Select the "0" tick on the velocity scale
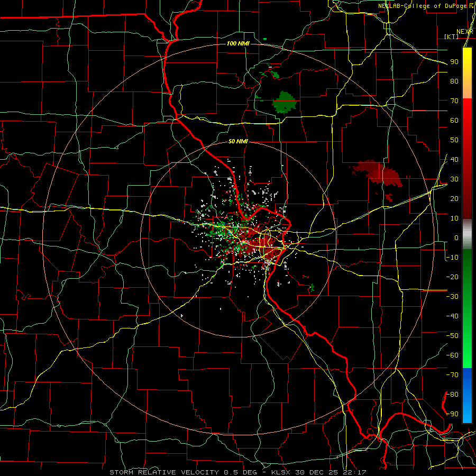Image resolution: width=476 pixels, height=476 pixels. [456, 237]
